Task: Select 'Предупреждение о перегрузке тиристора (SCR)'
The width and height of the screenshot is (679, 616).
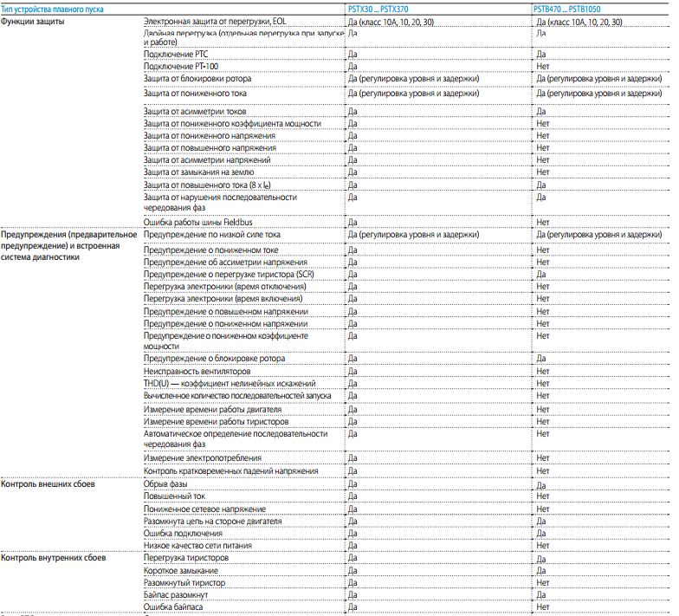Action: pyautogui.click(x=229, y=274)
